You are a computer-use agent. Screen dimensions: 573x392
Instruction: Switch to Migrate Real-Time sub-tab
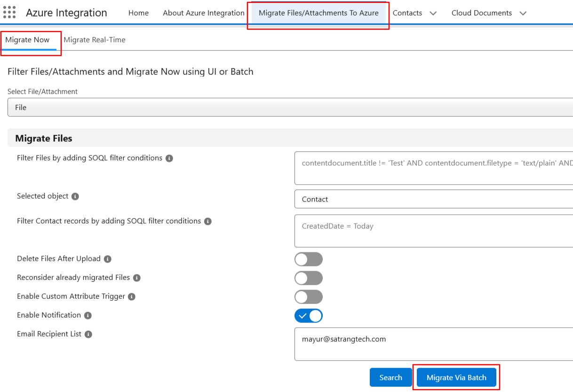(95, 40)
